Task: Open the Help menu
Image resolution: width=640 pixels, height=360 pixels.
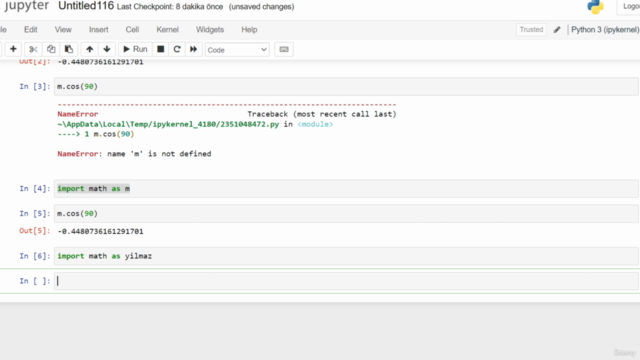Action: (249, 29)
